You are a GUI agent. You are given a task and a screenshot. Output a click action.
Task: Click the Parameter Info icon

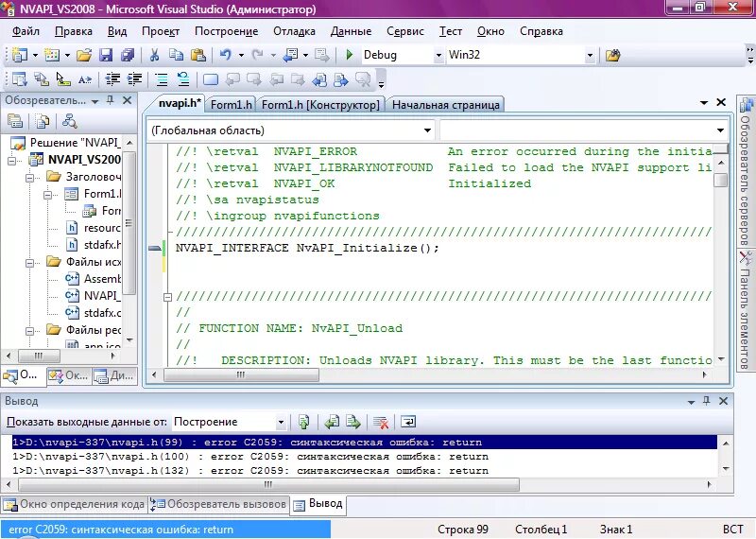click(42, 79)
